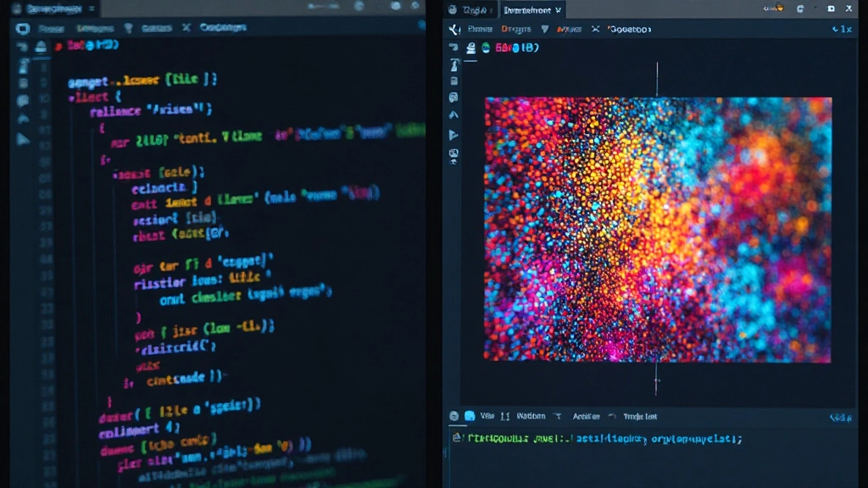The height and width of the screenshot is (488, 868).
Task: Toggle the X marker in the preview toolbar
Action: 594,28
